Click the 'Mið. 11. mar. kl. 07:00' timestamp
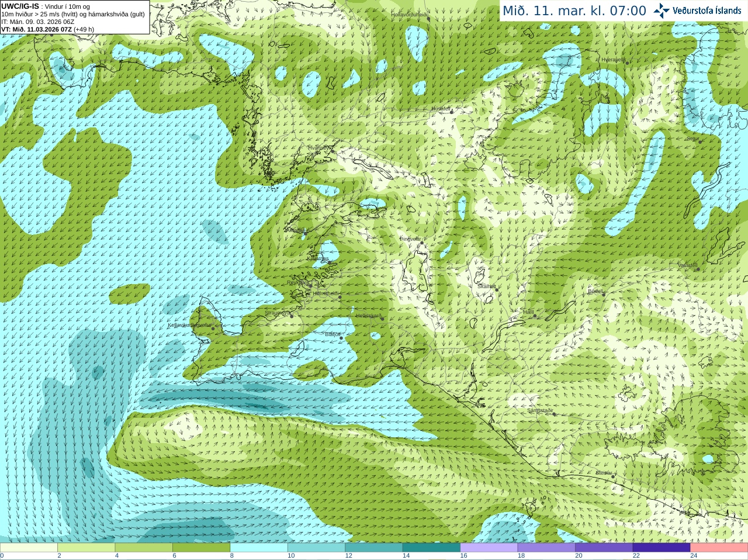748x560 pixels. click(x=574, y=11)
